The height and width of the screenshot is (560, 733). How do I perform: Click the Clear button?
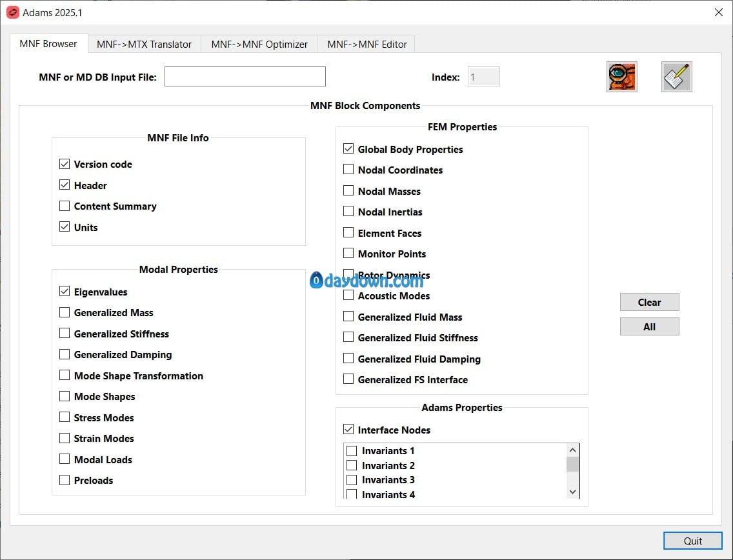649,302
